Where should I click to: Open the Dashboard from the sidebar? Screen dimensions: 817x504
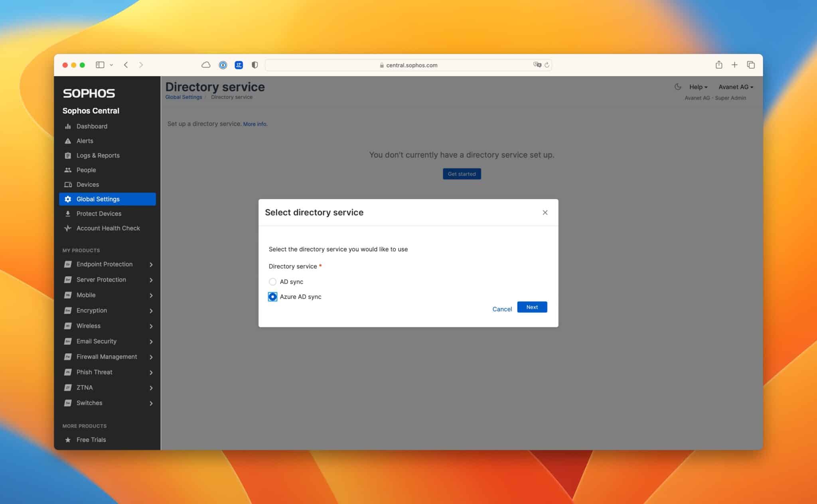[x=91, y=126]
